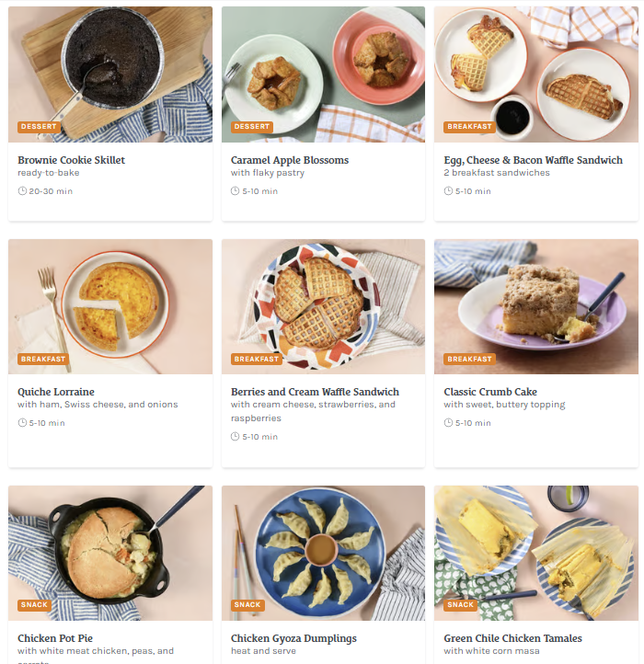The image size is (644, 664).
Task: Open the Brownie Cookie Skillet title link
Action: (x=71, y=160)
